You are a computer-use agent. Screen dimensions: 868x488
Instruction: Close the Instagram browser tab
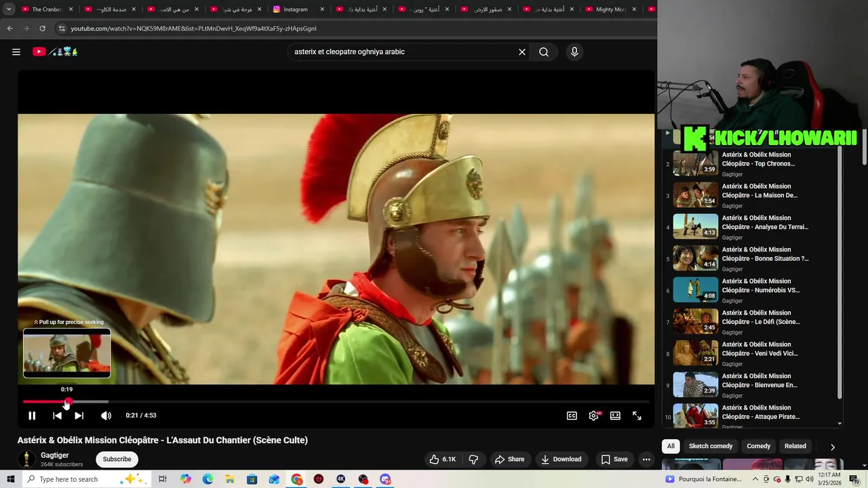pos(322,9)
